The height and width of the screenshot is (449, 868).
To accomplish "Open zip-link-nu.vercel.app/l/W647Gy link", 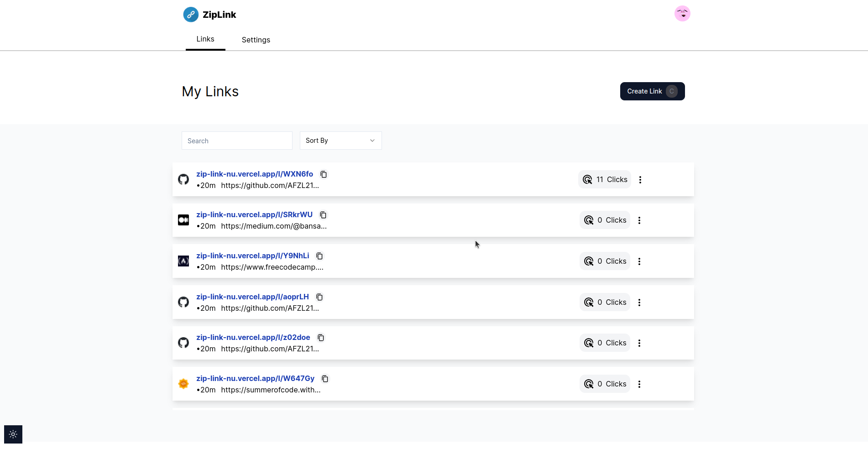I will [256, 378].
